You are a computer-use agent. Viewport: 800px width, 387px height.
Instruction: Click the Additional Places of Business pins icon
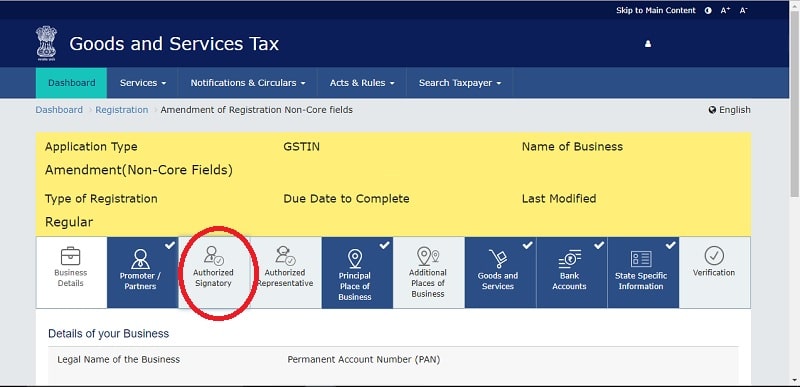(428, 256)
